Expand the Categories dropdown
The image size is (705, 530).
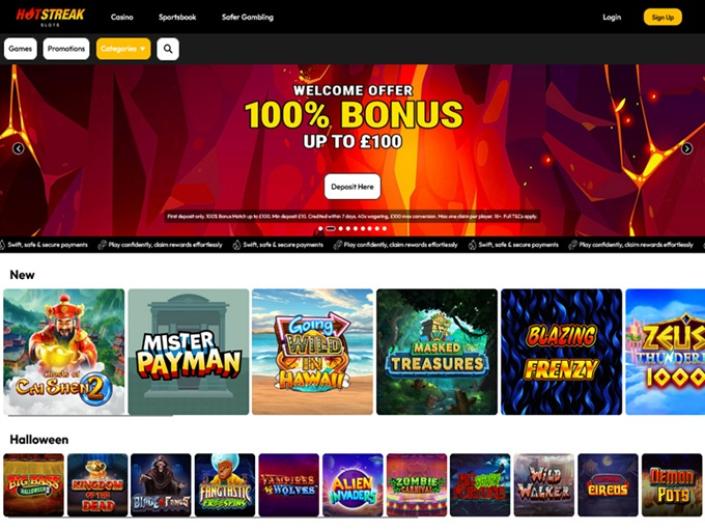coord(123,49)
